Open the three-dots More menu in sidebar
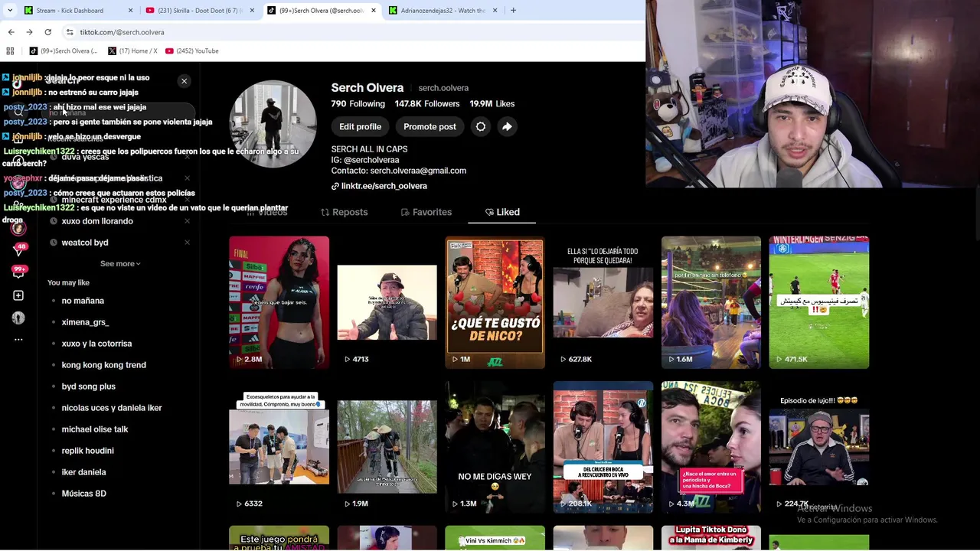980x551 pixels. 18,339
